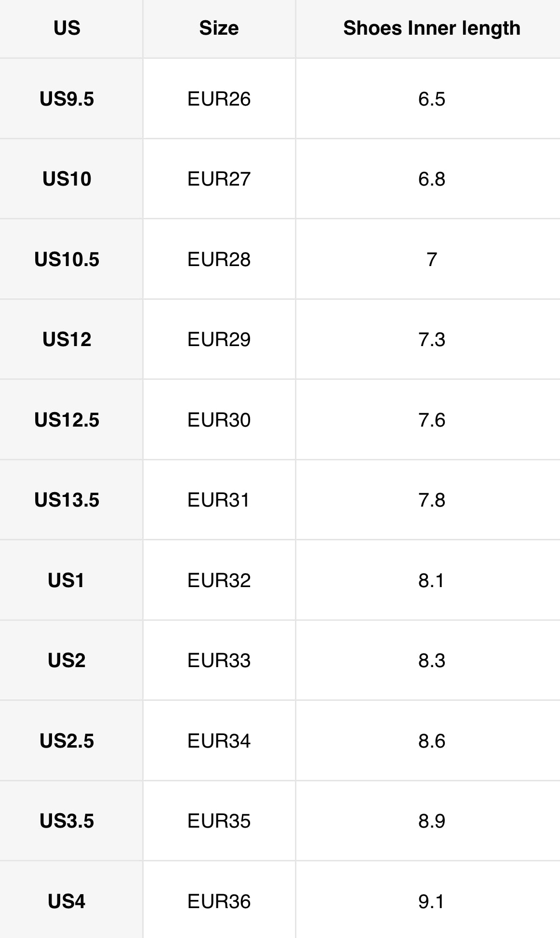Click the 6.5 inner length value
Screen dimensions: 560x938
[431, 99]
